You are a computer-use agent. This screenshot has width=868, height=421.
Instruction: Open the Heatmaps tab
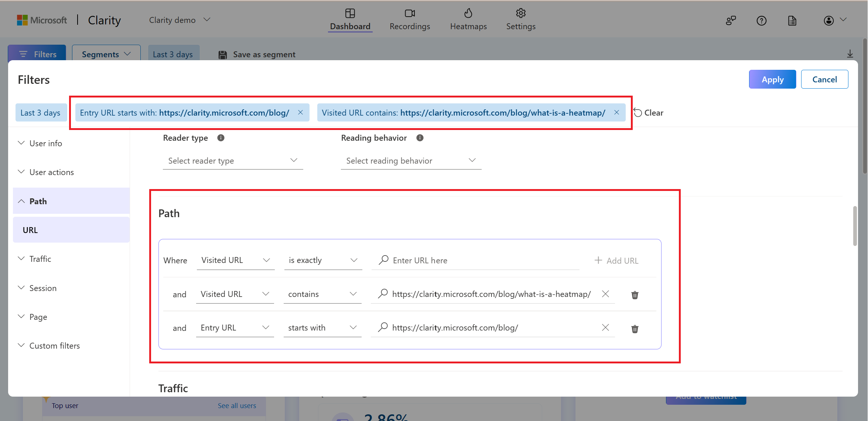point(468,20)
